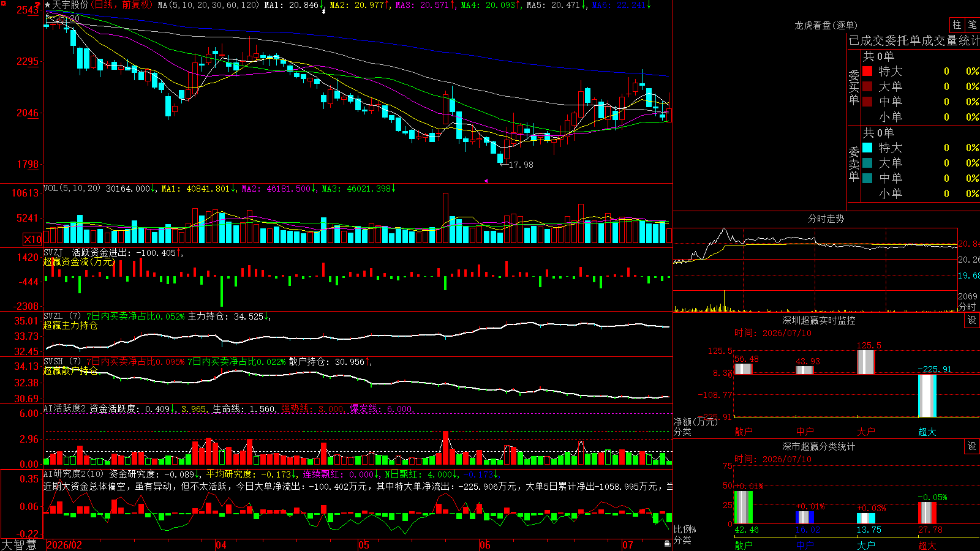Click the star icon beside 天宇股份
The image size is (980, 551).
48,5
